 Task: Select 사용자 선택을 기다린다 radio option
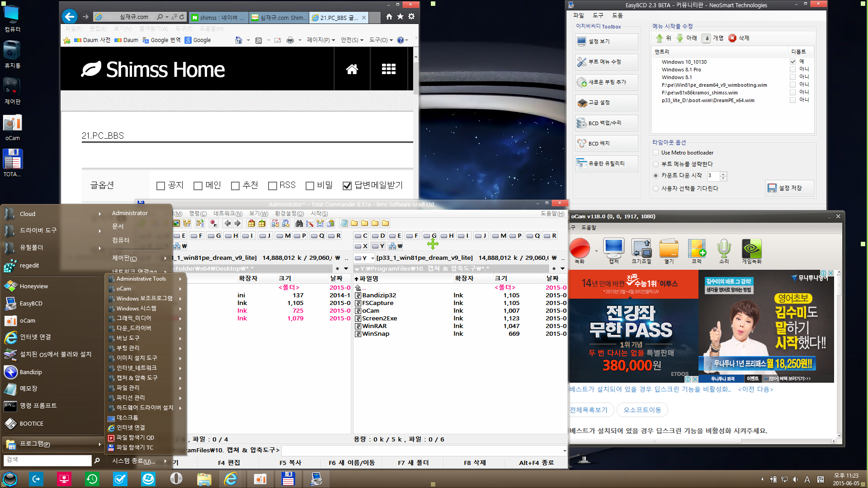point(656,188)
